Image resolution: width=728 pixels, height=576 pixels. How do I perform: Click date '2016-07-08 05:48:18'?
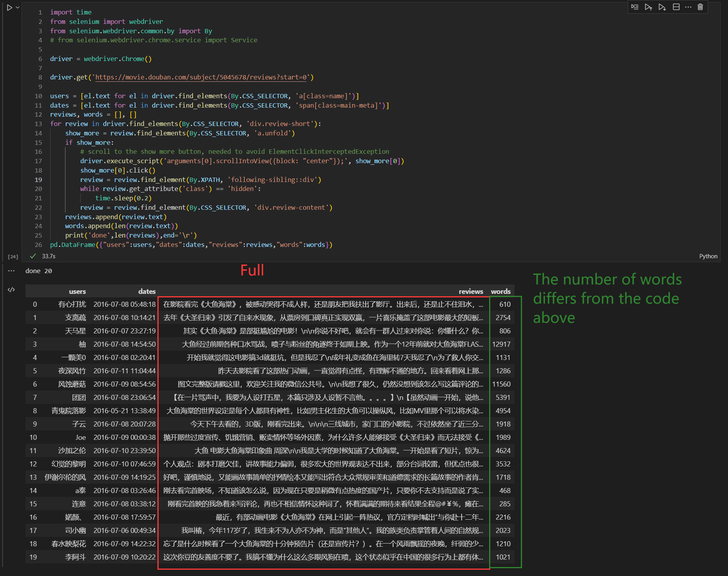pos(125,304)
